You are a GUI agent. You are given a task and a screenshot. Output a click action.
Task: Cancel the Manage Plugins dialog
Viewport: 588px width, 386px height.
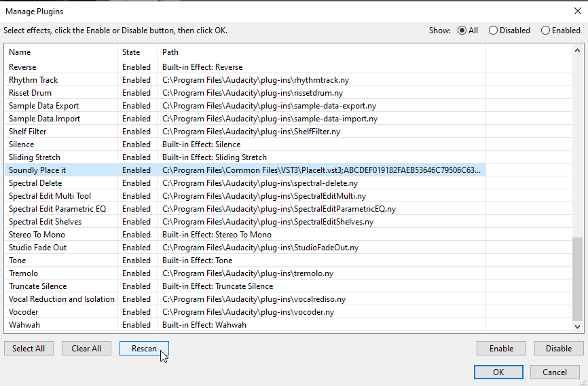point(555,372)
